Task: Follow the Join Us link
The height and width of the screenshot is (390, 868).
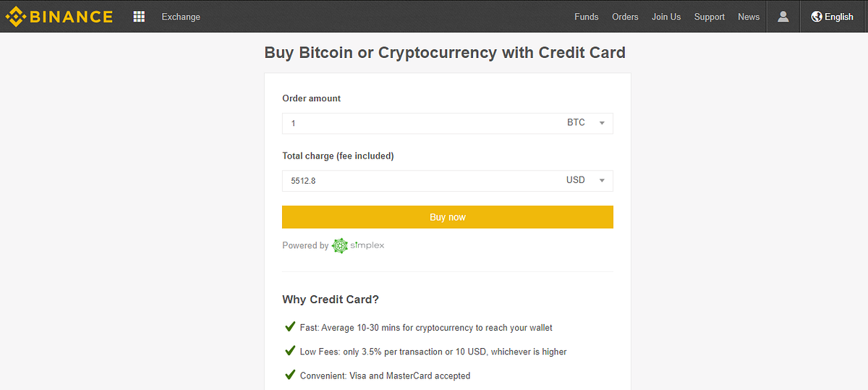Action: coord(666,17)
